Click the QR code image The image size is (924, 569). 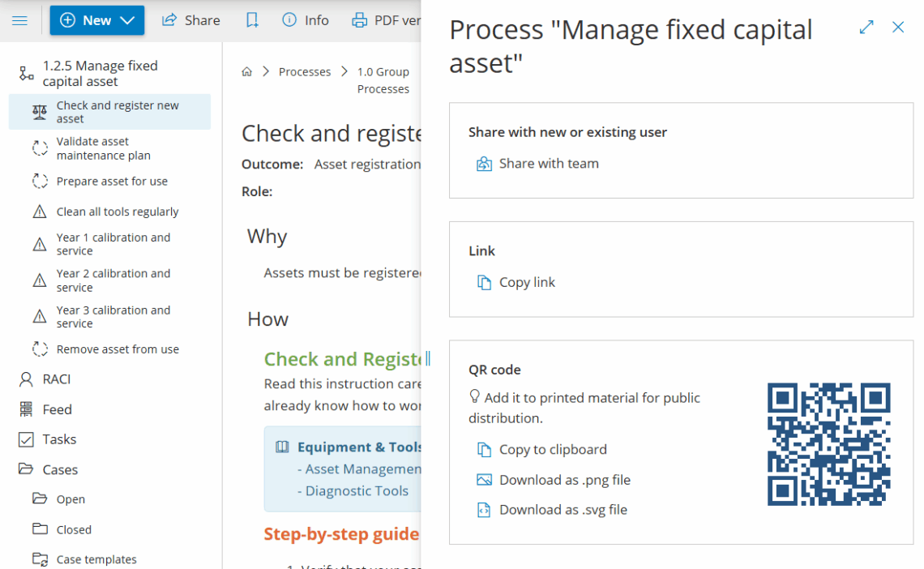click(828, 444)
